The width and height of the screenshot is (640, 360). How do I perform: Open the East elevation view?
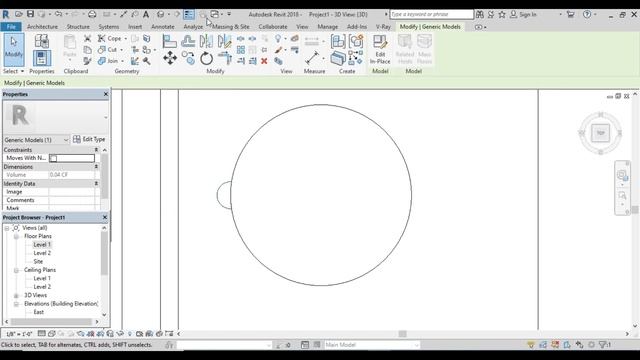pos(38,312)
